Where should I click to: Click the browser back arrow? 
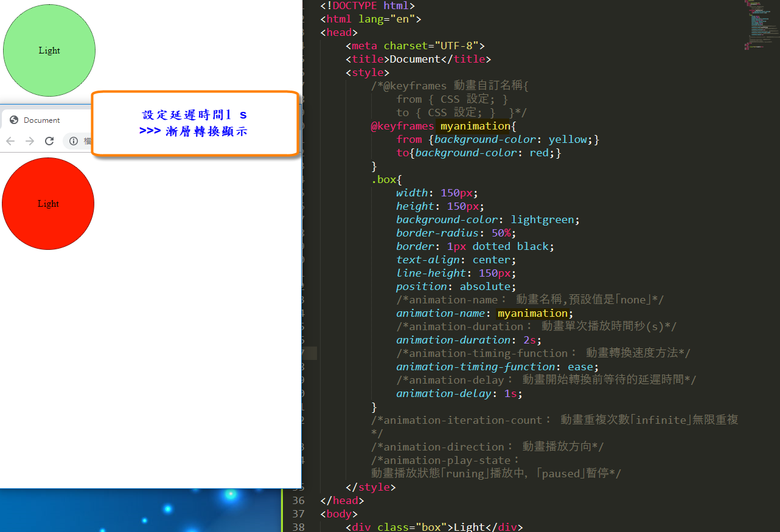(10, 141)
